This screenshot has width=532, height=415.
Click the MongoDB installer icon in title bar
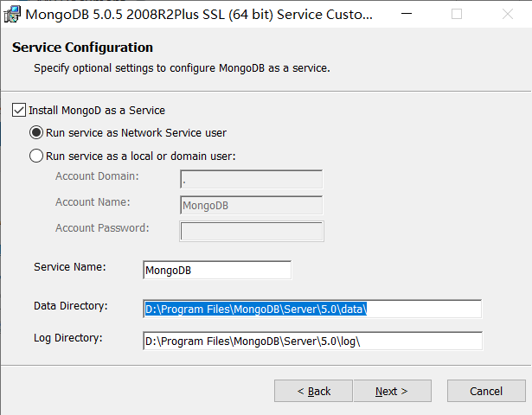coord(12,14)
